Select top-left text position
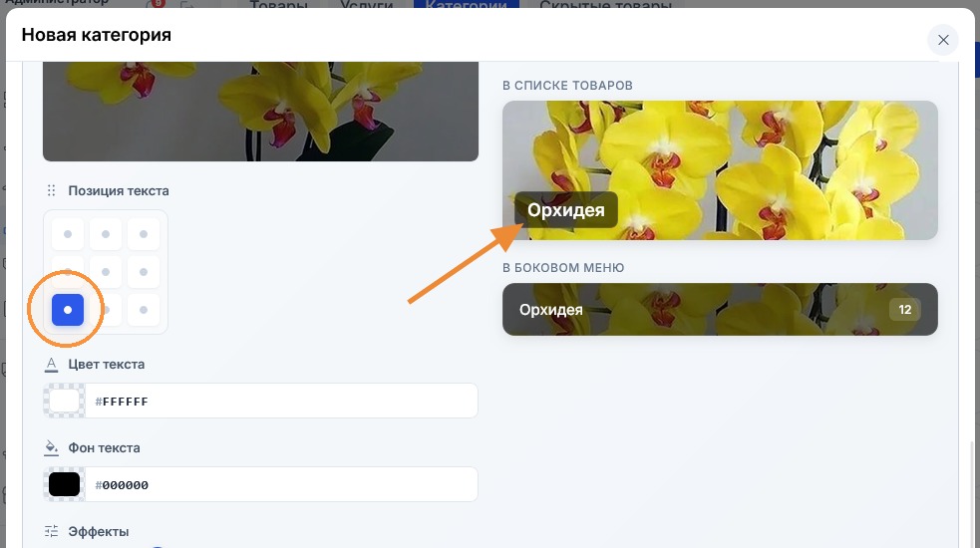This screenshot has width=980, height=548. 68,234
